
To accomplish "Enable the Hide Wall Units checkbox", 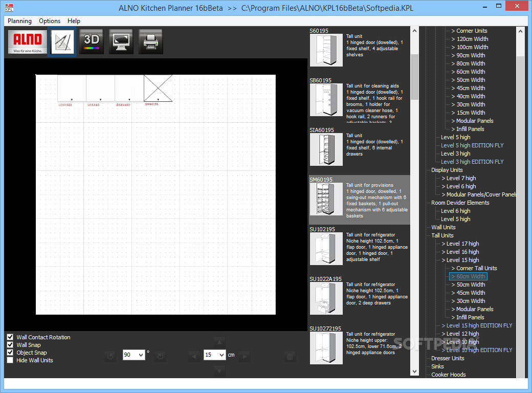I will 10,360.
